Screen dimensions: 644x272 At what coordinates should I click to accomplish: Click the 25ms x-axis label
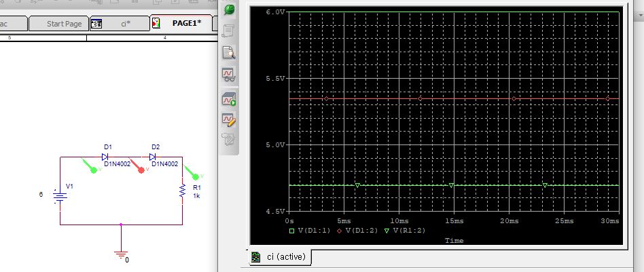[x=564, y=220]
